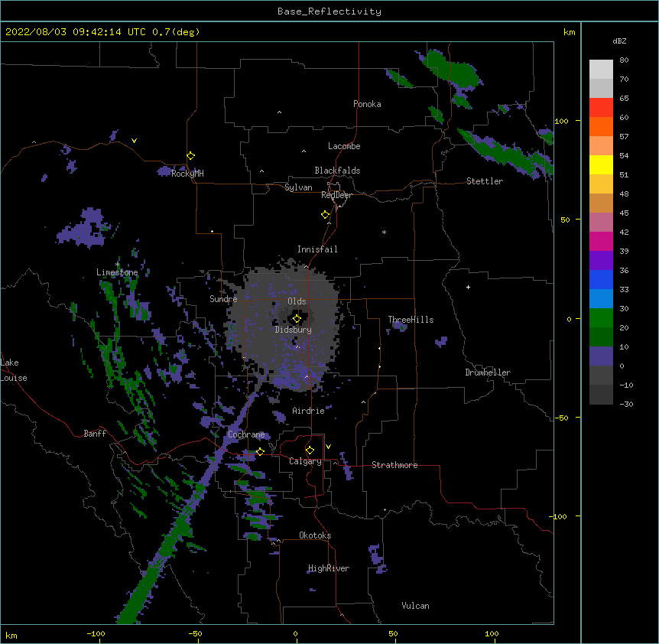The image size is (659, 644).
Task: Click the Stettler city label
Action: pos(485,181)
